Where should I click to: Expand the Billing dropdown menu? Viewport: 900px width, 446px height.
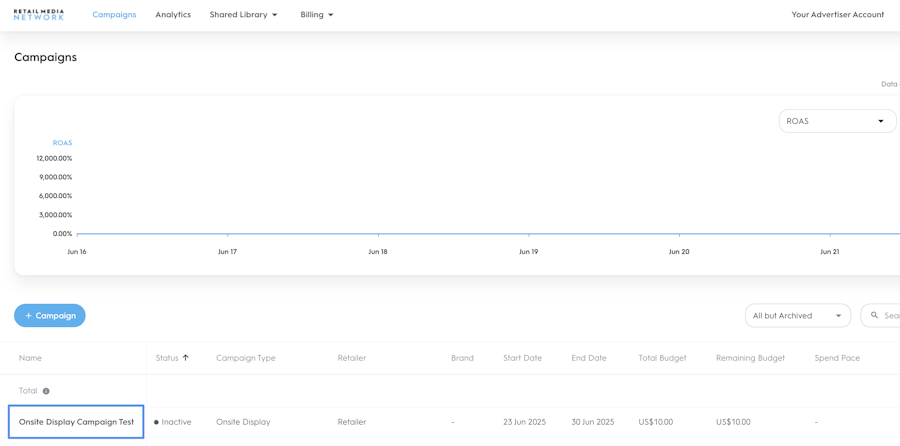point(317,15)
